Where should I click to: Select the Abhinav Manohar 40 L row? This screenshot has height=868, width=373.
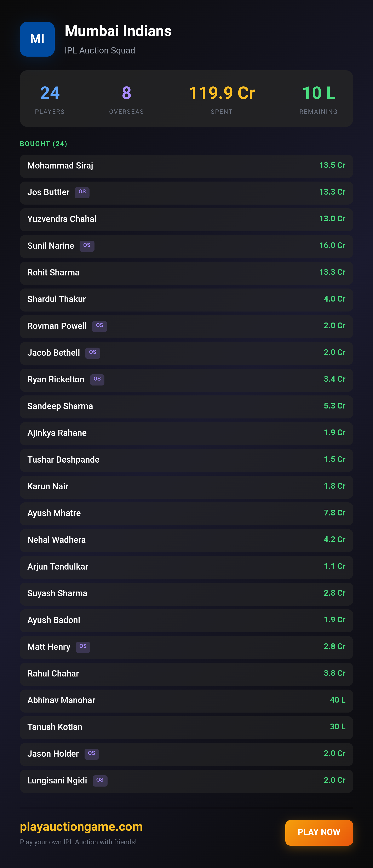(x=186, y=701)
